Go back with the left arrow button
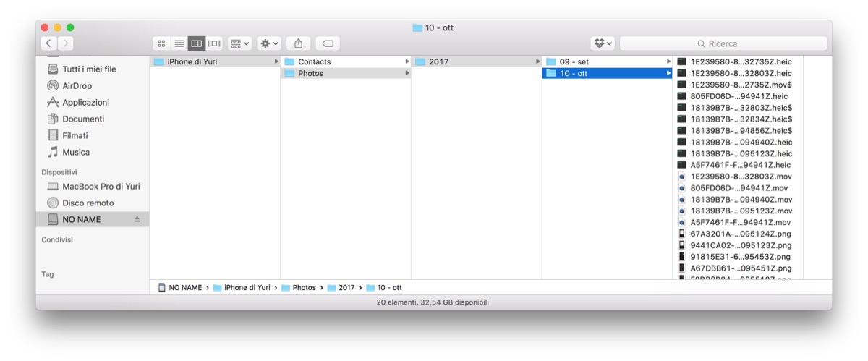This screenshot has height=361, width=868. [48, 43]
